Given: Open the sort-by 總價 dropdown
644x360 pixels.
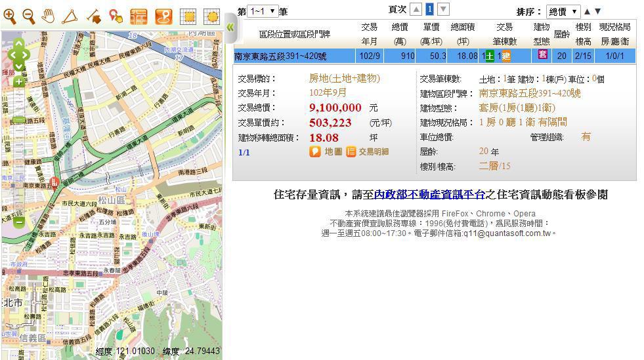Looking at the screenshot, I should pyautogui.click(x=563, y=11).
